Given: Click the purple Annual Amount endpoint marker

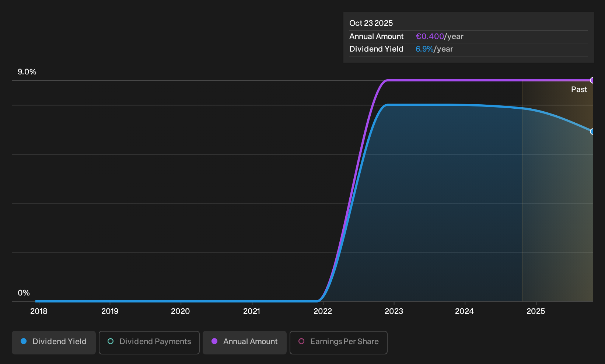Looking at the screenshot, I should pyautogui.click(x=592, y=80).
